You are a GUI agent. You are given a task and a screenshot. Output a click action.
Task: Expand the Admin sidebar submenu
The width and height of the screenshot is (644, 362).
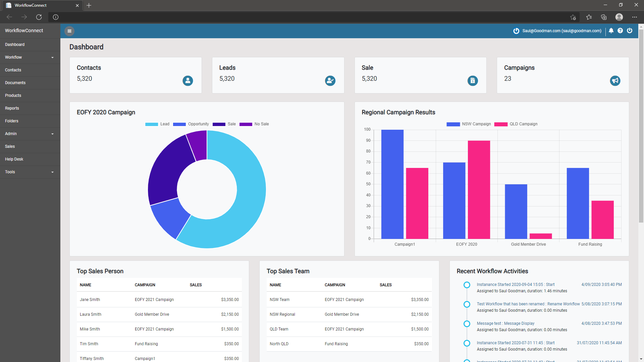[x=30, y=134]
